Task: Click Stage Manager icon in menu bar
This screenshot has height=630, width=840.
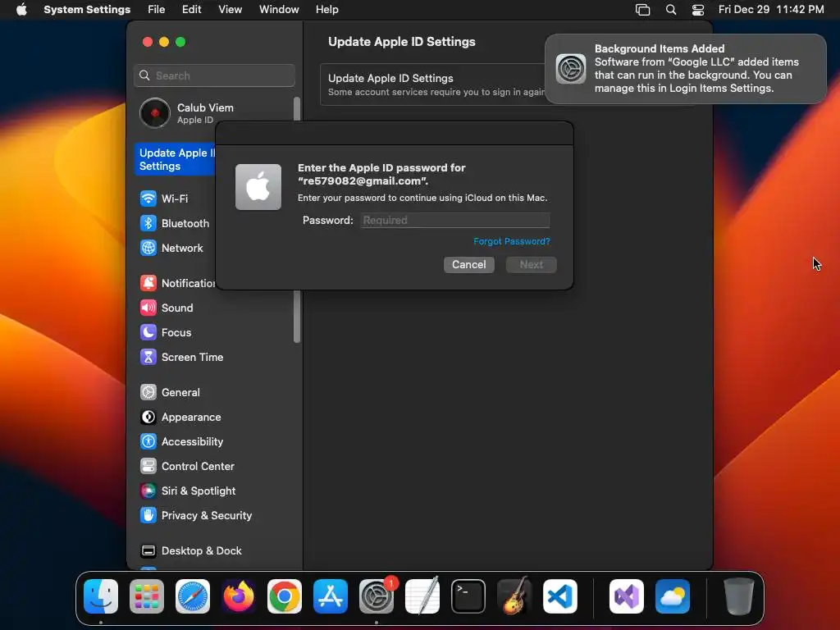Action: (x=642, y=10)
